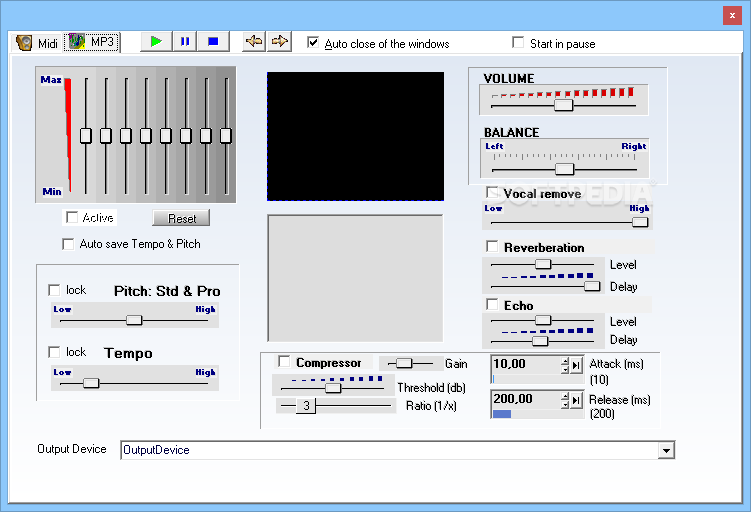Enable Start in pause checkbox
Image resolution: width=751 pixels, height=512 pixels.
pos(518,43)
